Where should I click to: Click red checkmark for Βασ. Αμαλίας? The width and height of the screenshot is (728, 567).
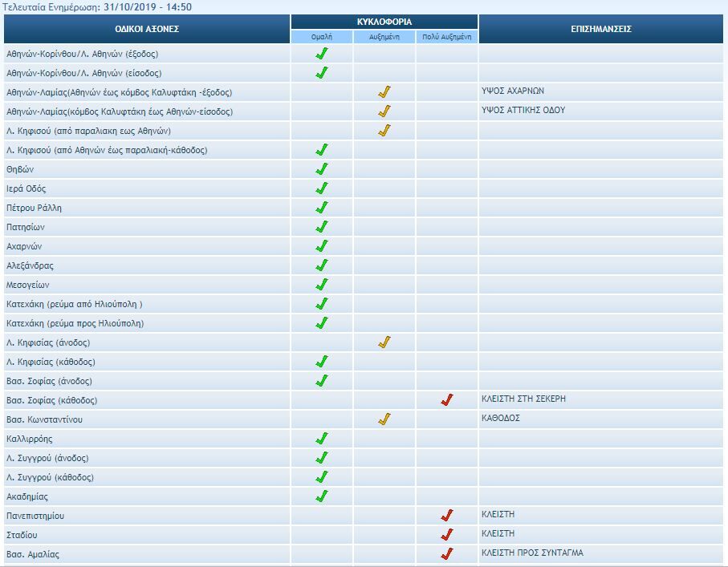pyautogui.click(x=447, y=554)
